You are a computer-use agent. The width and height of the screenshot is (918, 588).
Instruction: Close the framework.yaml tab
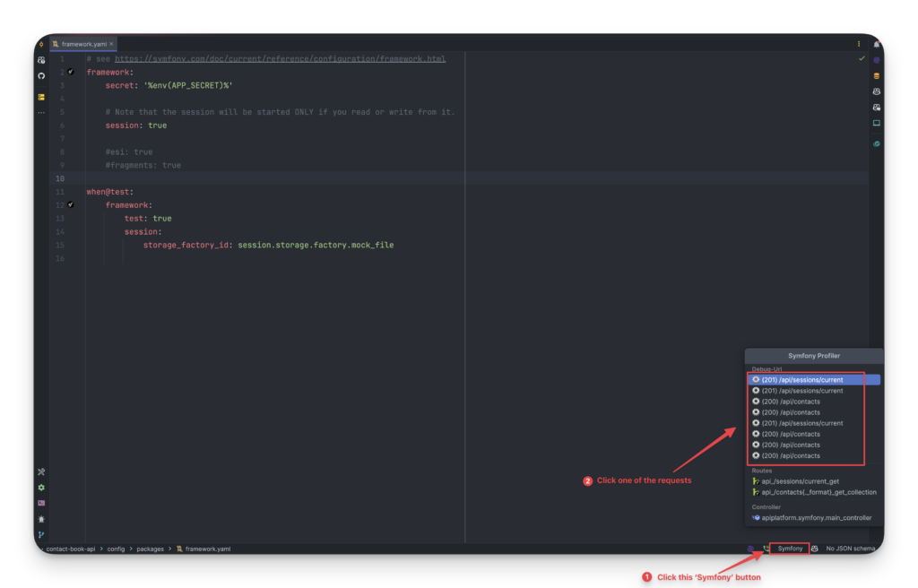(x=111, y=44)
